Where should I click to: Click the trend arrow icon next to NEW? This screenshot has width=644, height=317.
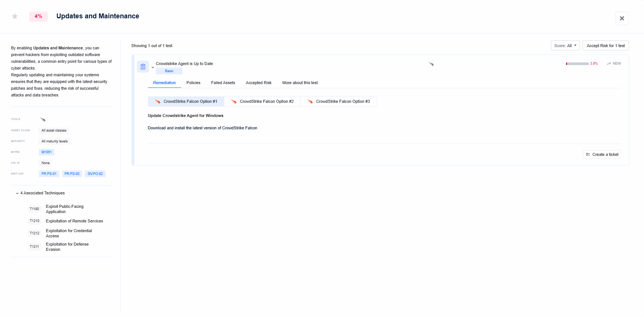pos(609,64)
